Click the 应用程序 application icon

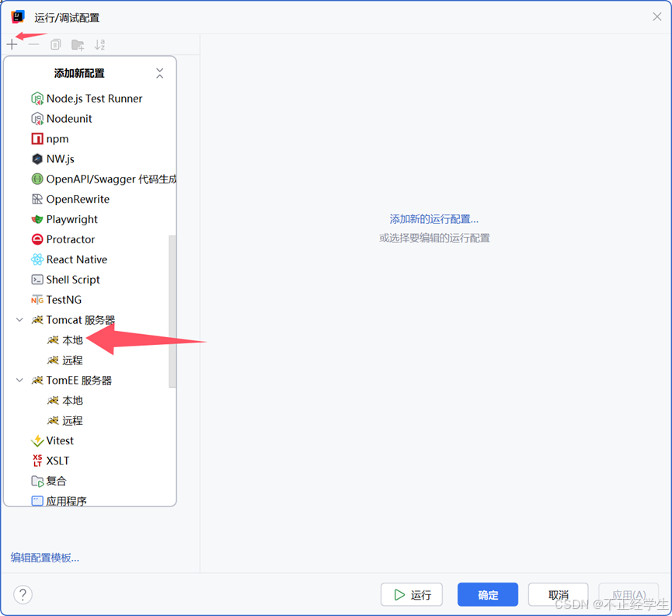coord(37,501)
